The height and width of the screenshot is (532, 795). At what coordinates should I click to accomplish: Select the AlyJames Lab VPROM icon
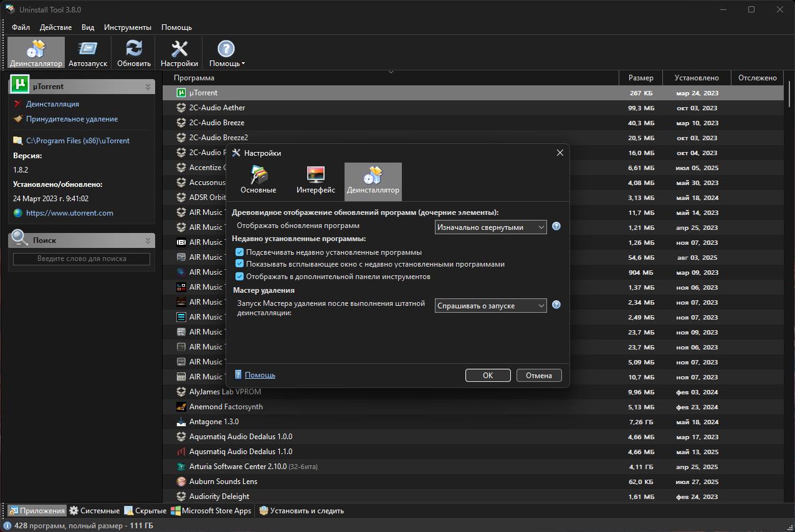pyautogui.click(x=181, y=392)
